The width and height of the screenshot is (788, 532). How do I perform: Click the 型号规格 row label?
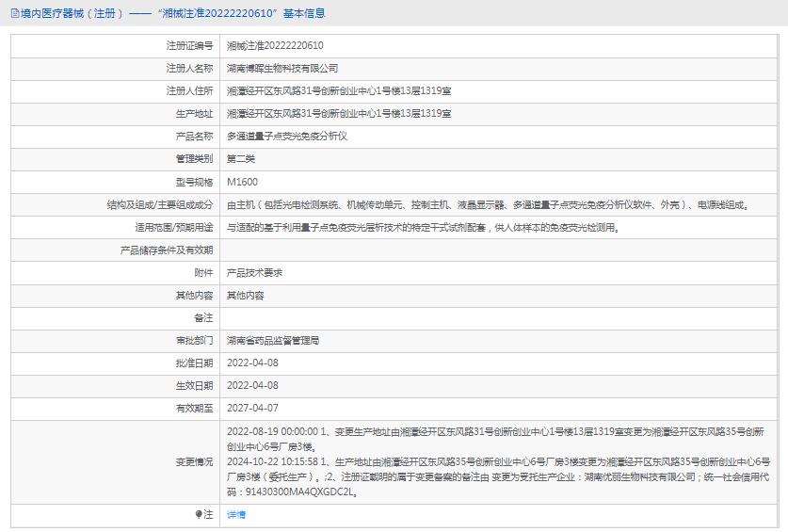pos(194,182)
